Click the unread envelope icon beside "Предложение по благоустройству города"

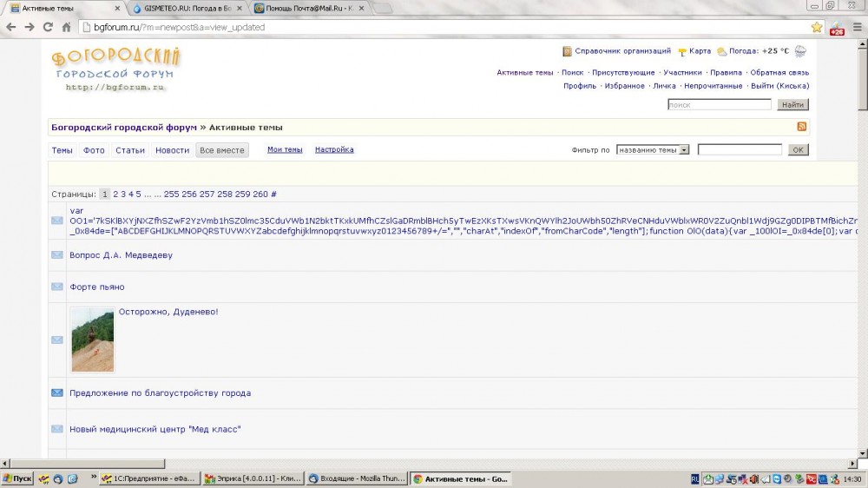[x=57, y=393]
